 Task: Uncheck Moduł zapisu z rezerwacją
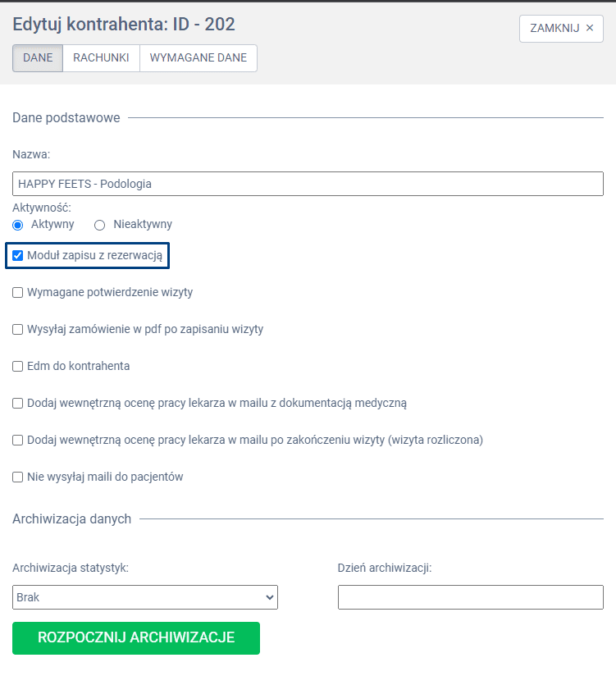tap(18, 256)
